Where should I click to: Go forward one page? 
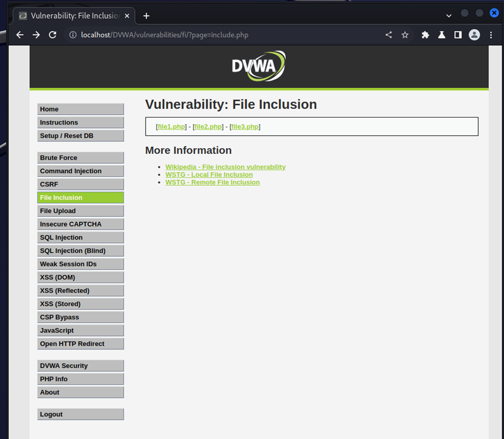(x=36, y=35)
